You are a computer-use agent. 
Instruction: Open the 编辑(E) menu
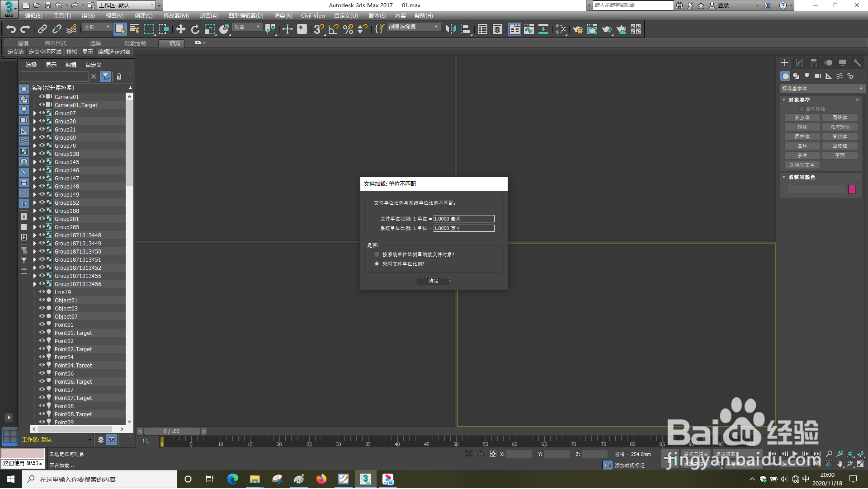point(33,16)
